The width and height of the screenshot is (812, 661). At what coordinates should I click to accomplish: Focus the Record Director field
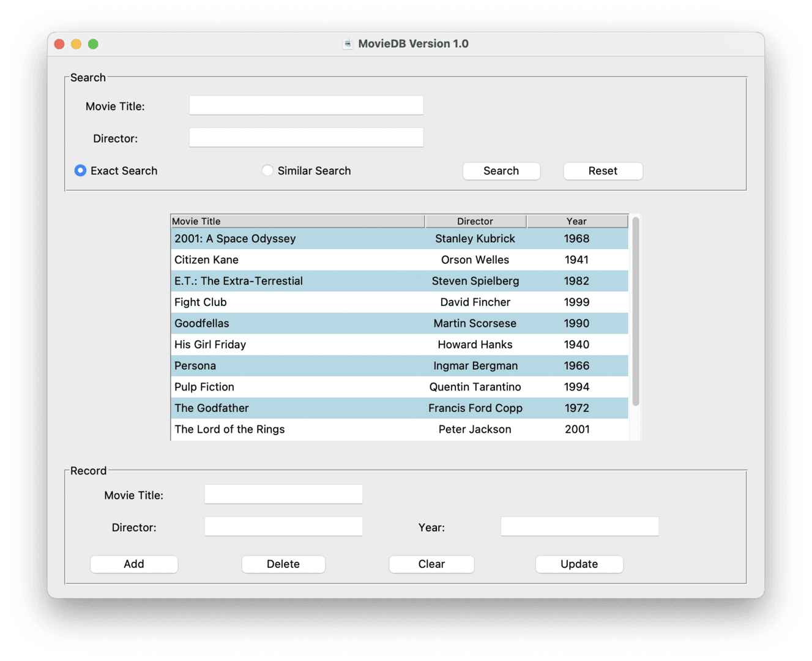tap(283, 527)
